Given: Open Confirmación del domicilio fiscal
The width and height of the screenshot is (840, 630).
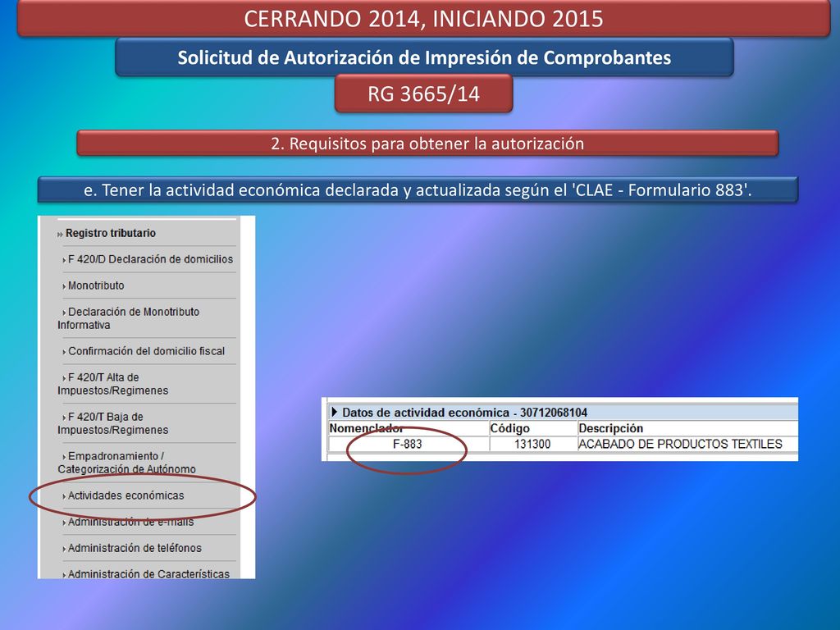Looking at the screenshot, I should tap(146, 351).
